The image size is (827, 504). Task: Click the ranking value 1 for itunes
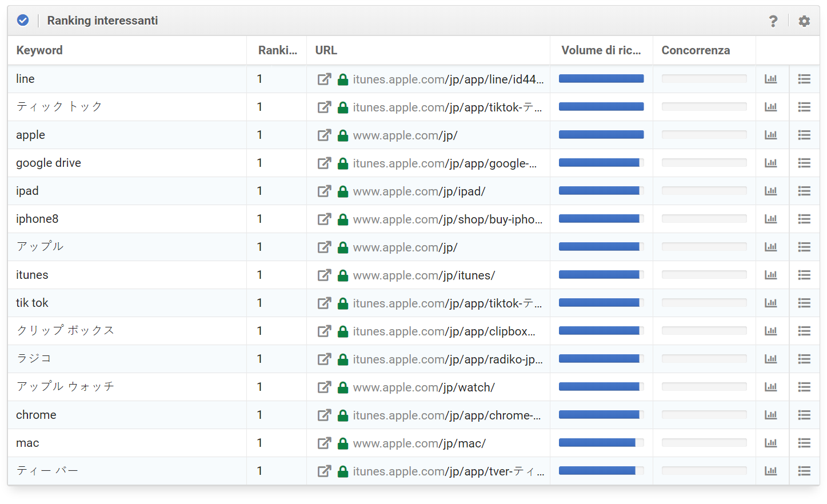tap(260, 275)
